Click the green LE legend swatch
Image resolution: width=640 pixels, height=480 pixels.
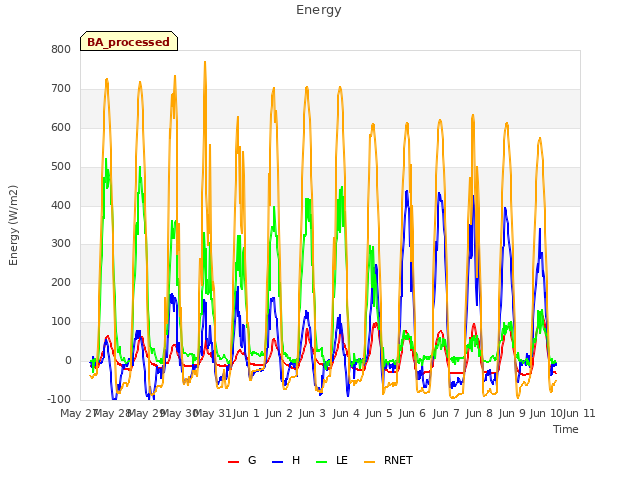322,462
